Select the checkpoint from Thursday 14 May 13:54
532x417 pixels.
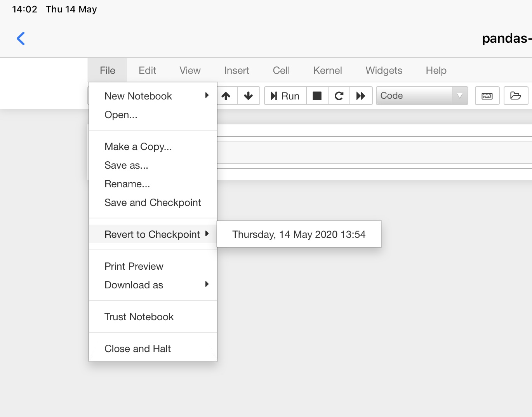299,234
